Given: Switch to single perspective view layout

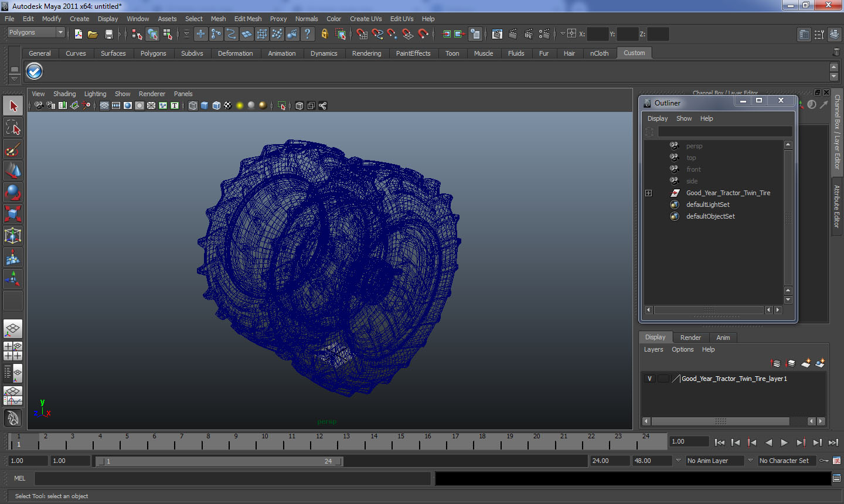Looking at the screenshot, I should [13, 329].
